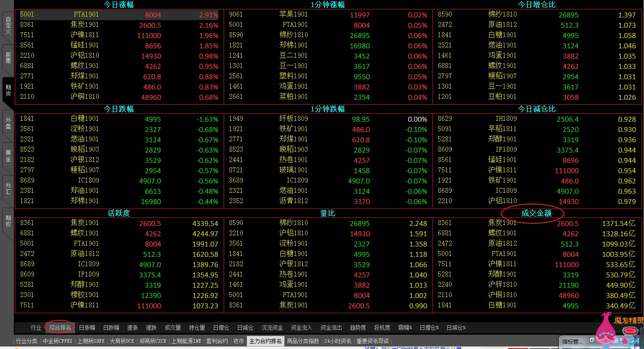The image size is (644, 349).
Task: Switch to the 资金流出 tab
Action: pos(331,328)
